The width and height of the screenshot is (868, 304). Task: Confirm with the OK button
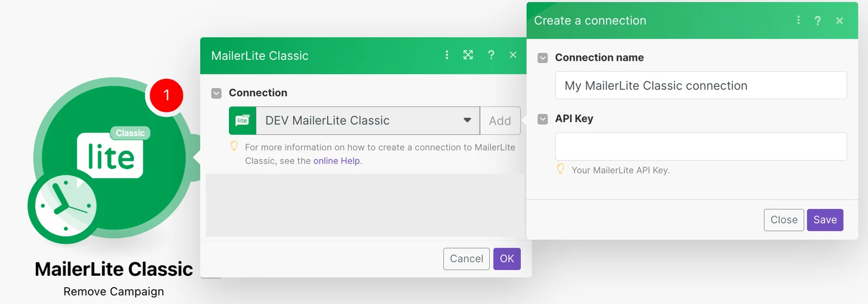coord(507,259)
